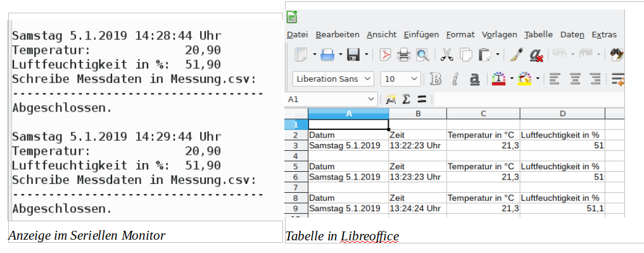The width and height of the screenshot is (644, 253).
Task: Click the Clear Direct Formatting icon
Action: [536, 55]
